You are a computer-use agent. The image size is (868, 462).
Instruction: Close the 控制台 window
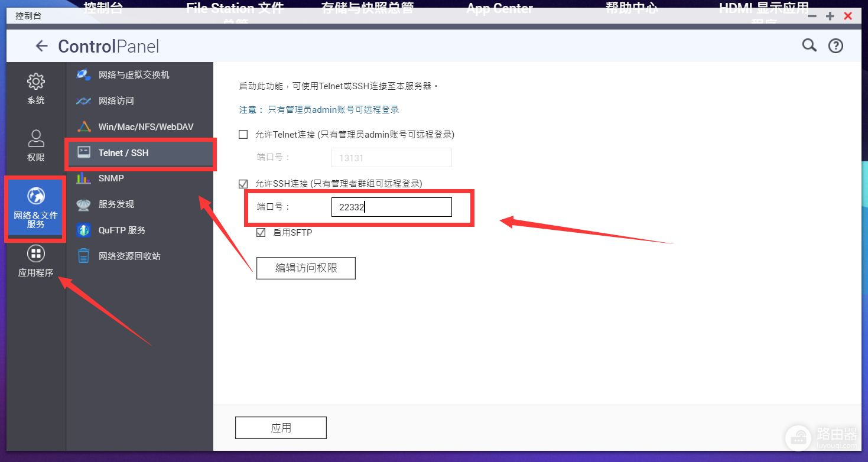pyautogui.click(x=848, y=17)
